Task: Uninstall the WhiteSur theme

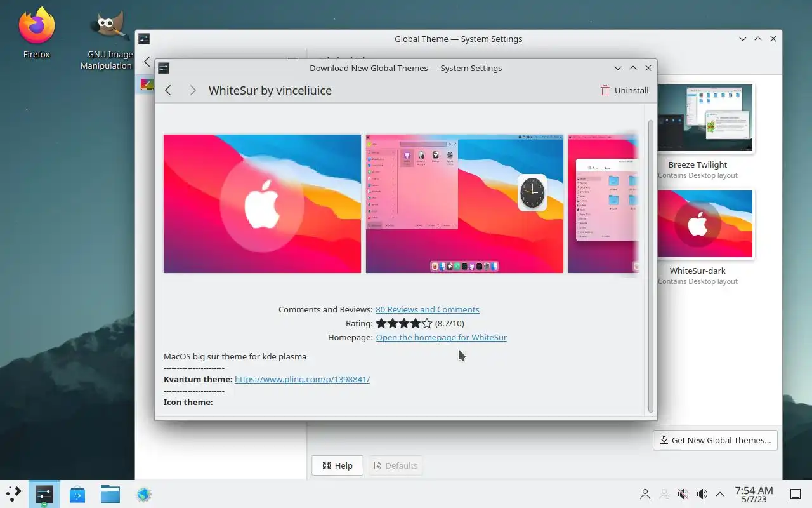Action: [x=625, y=90]
